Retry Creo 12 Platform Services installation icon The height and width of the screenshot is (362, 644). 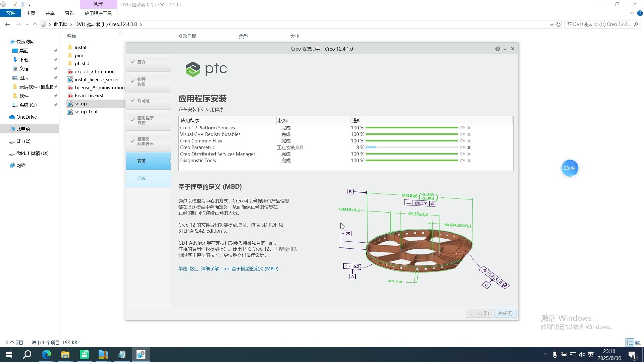(462, 128)
